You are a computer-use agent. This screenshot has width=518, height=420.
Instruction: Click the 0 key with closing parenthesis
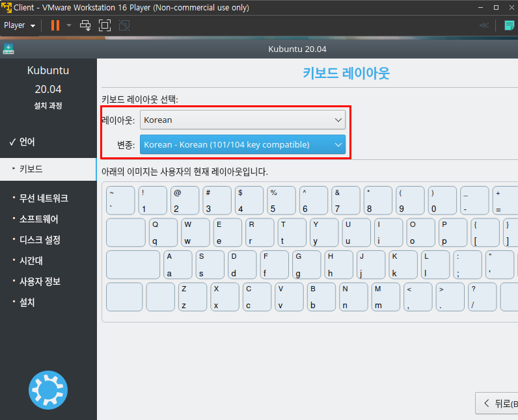pos(443,200)
